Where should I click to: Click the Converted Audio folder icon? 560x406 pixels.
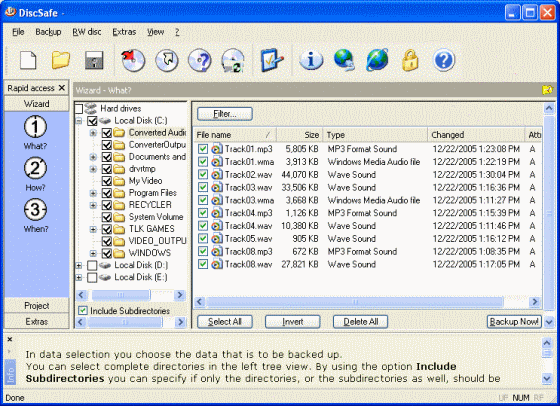point(119,133)
